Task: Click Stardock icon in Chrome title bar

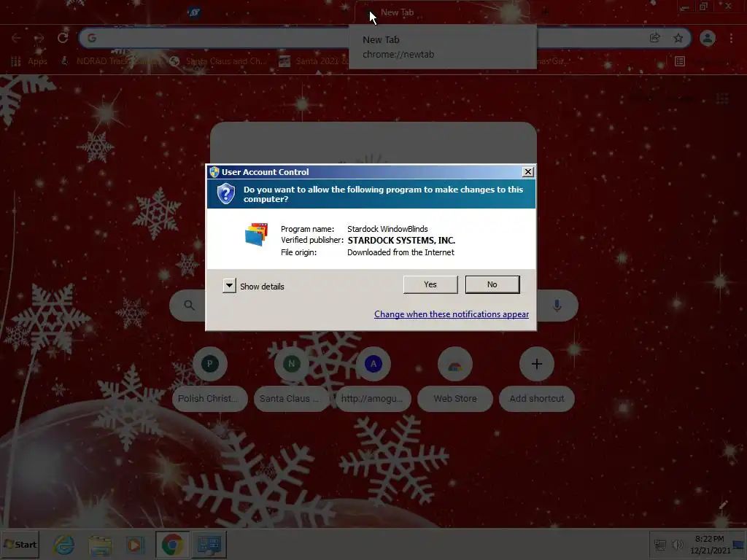Action: pyautogui.click(x=194, y=12)
